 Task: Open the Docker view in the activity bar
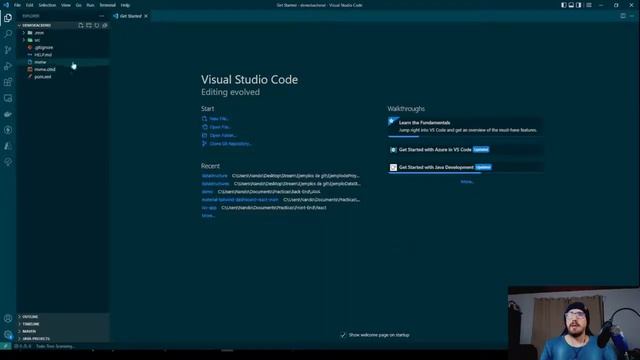coord(8,114)
